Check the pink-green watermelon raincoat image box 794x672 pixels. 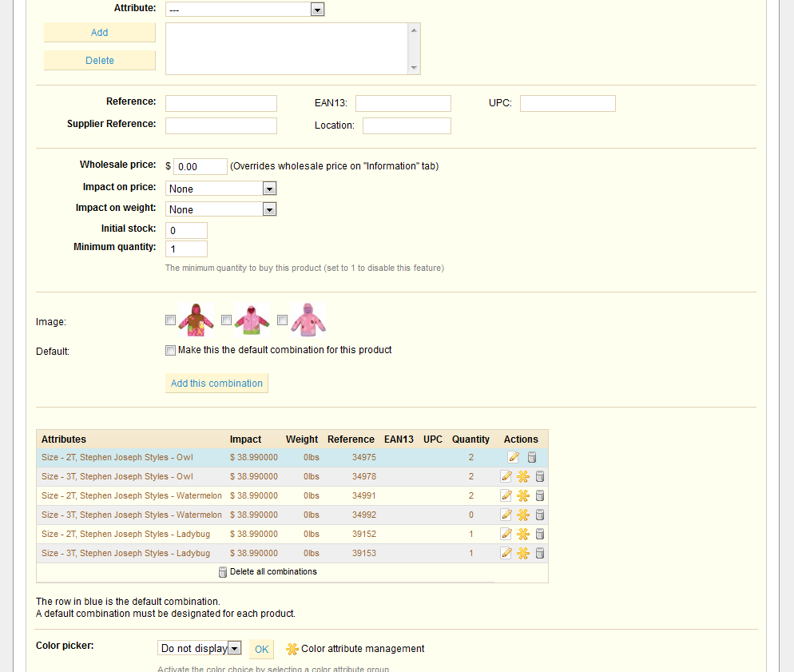click(226, 320)
